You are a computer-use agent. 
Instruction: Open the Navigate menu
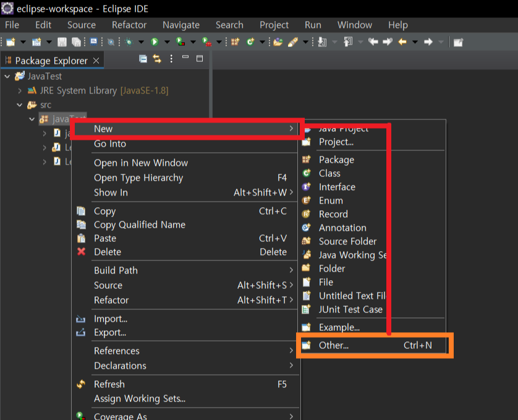[x=181, y=25]
